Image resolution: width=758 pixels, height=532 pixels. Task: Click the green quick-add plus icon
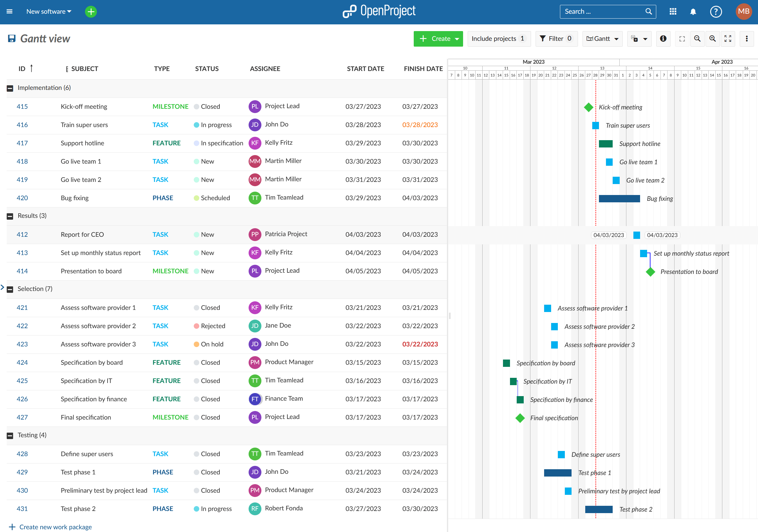coord(90,11)
